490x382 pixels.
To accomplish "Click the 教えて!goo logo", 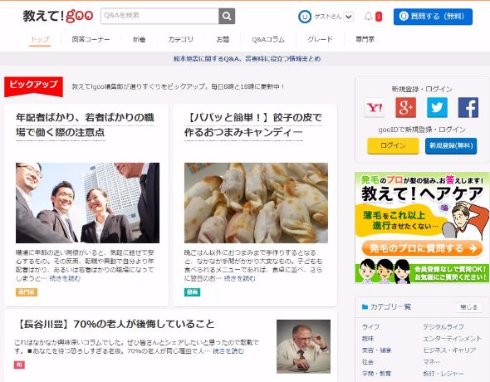I will coord(58,16).
